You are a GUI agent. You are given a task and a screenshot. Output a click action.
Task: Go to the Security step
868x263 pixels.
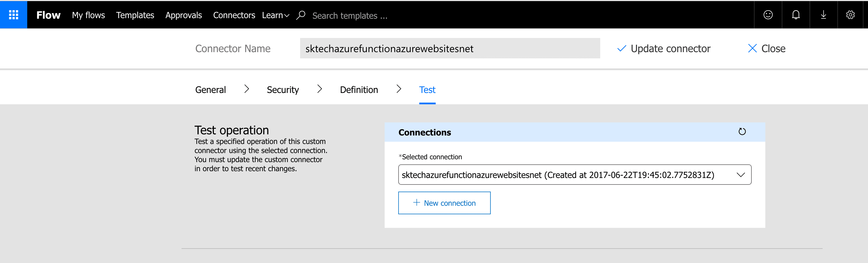coord(283,90)
